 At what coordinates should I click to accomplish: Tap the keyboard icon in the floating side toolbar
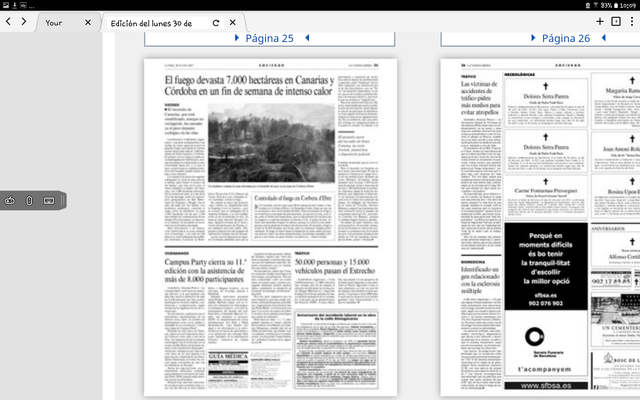point(49,200)
